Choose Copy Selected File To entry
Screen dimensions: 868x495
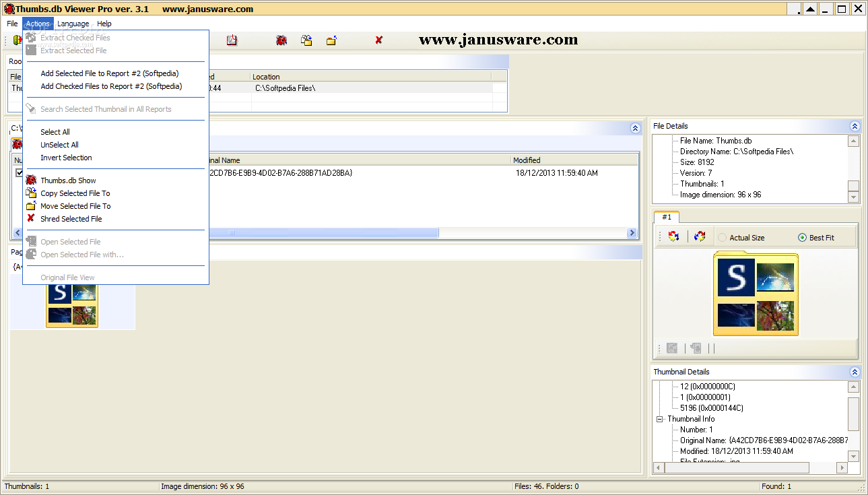coord(116,193)
